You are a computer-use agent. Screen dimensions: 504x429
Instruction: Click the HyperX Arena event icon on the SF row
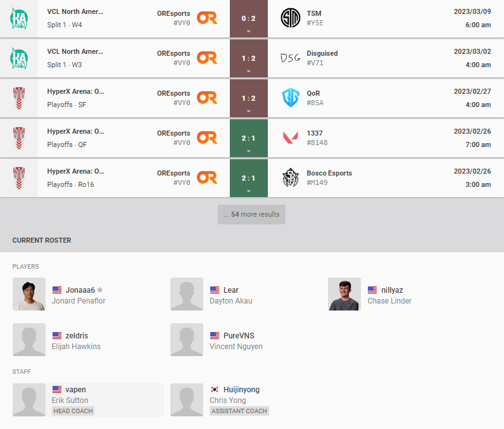click(19, 98)
